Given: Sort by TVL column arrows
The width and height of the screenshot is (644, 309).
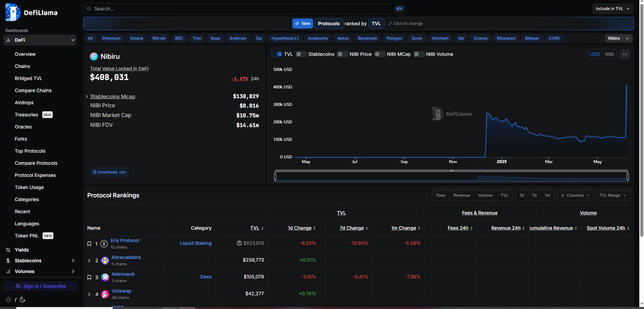Looking at the screenshot, I should click(261, 228).
